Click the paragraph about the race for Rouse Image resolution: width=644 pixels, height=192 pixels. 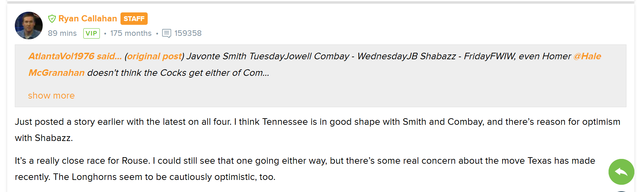tap(305, 169)
